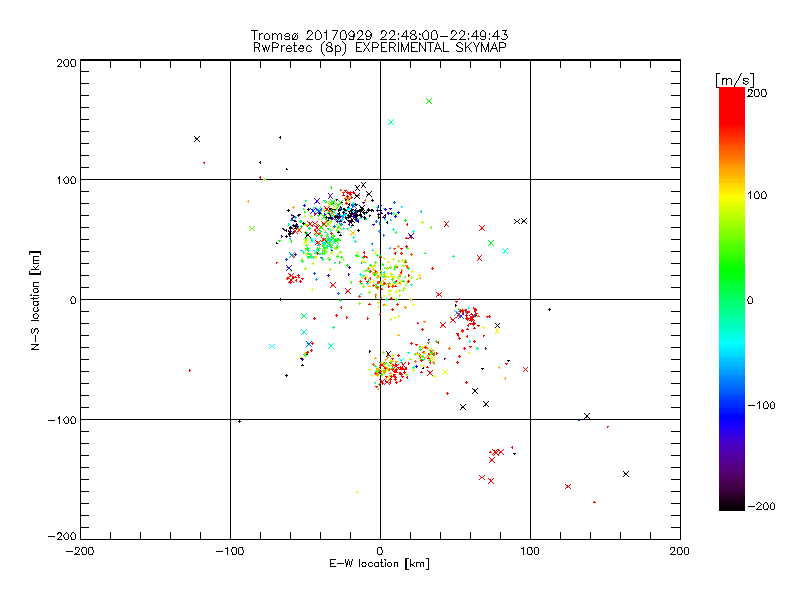Click the leftmost cyan X marker below the zero line
800x600 pixels.
[272, 346]
